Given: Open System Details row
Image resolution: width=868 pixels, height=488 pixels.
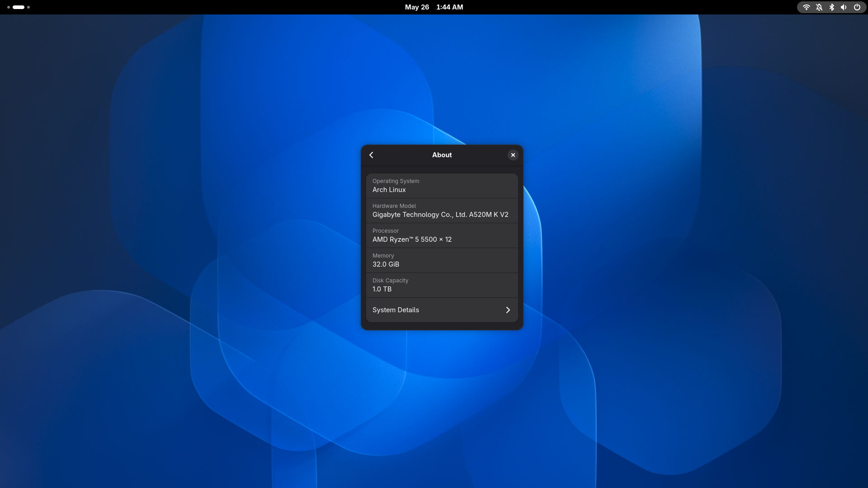Looking at the screenshot, I should (442, 310).
